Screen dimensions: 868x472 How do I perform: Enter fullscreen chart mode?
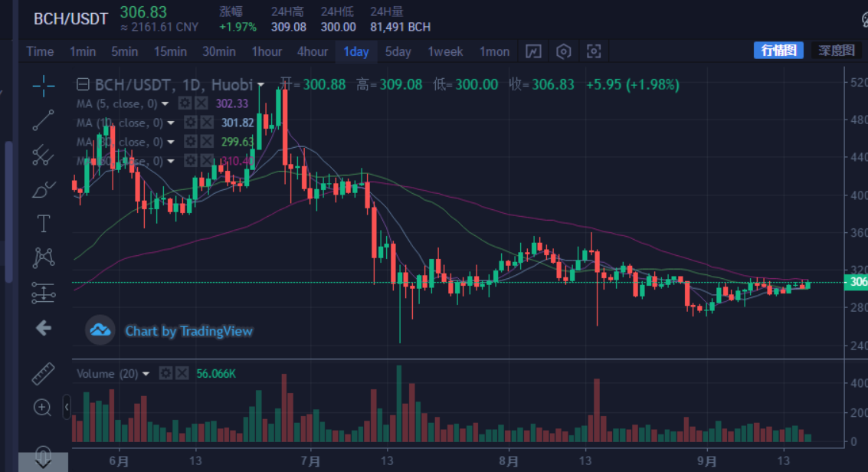click(594, 51)
